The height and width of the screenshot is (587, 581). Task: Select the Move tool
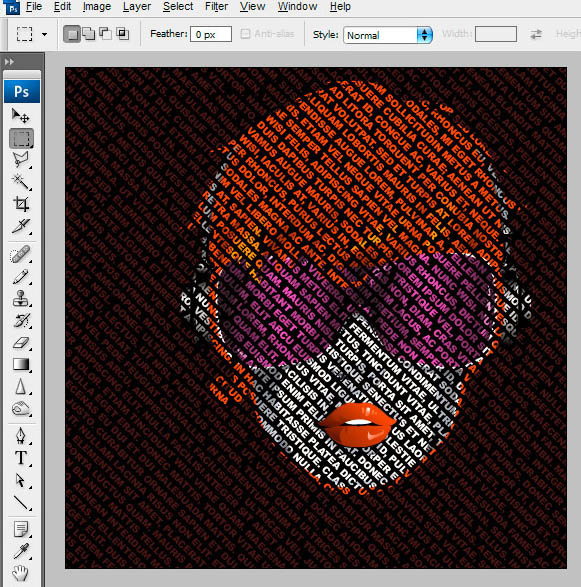21,116
